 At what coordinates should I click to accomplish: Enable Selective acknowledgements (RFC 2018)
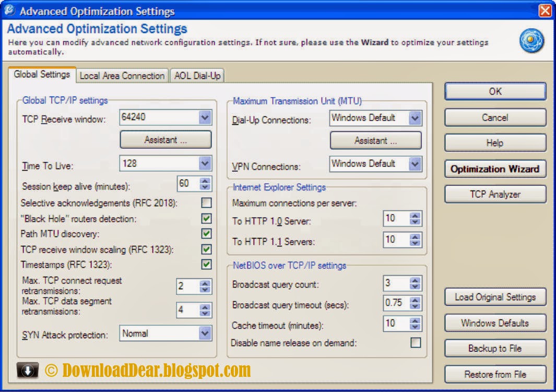click(207, 202)
